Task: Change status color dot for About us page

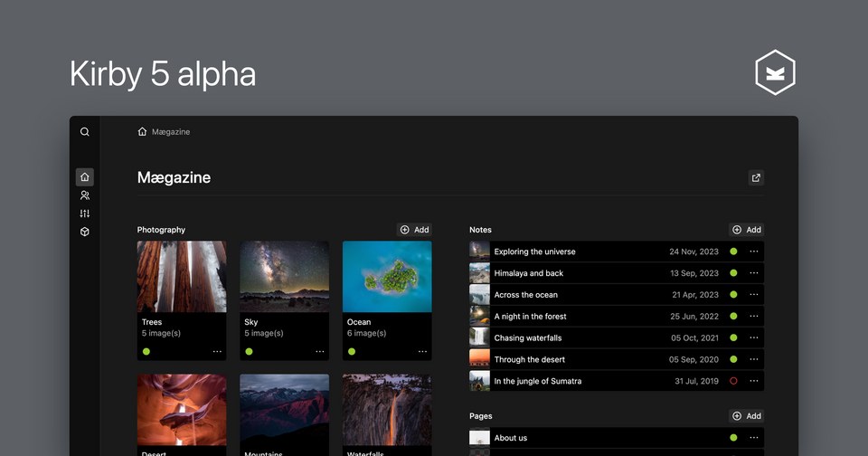Action: [x=733, y=438]
